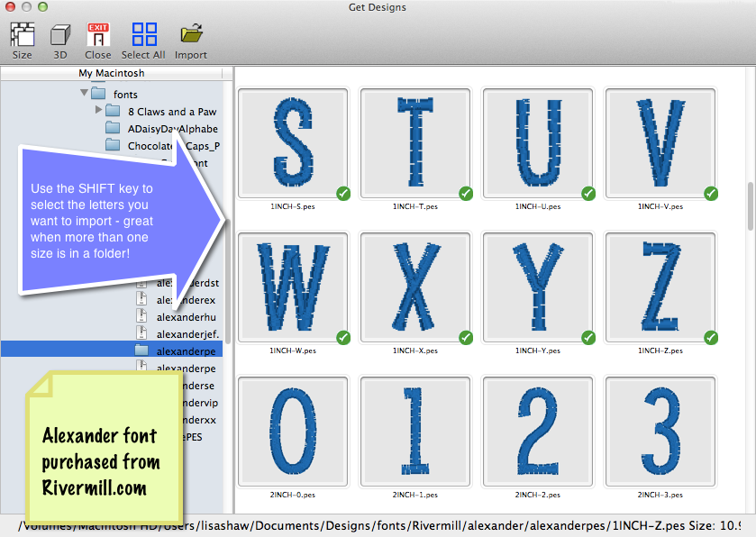
Task: Deselect the green checkmark on 1INCH-S.pes
Action: [343, 193]
